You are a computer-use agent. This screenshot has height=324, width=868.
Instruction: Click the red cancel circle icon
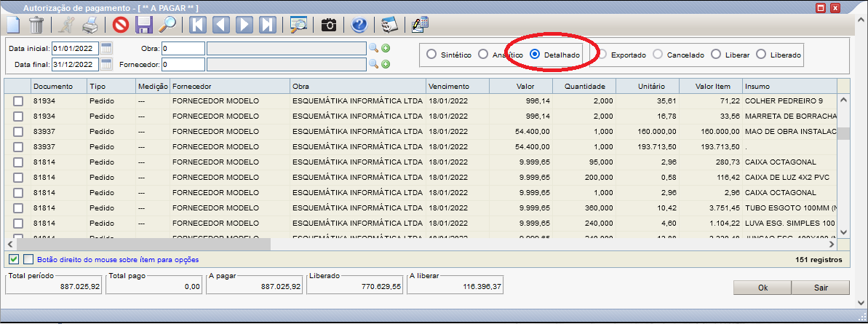[120, 25]
